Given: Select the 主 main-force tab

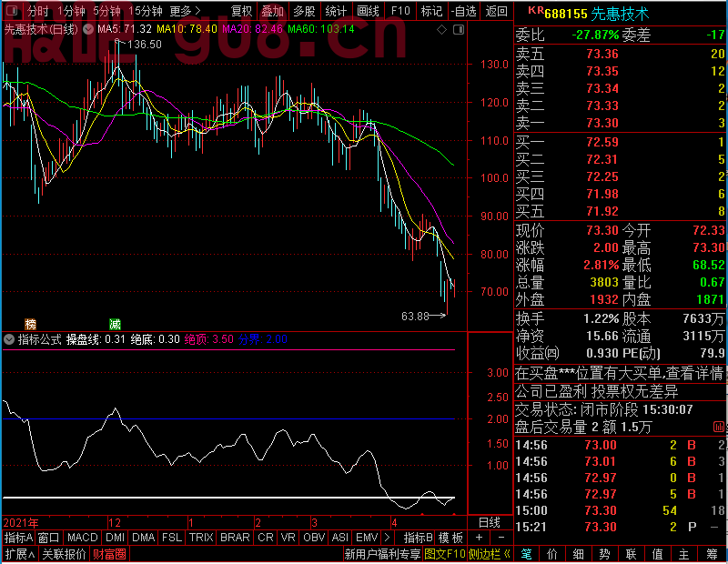Looking at the screenshot, I should tap(684, 554).
